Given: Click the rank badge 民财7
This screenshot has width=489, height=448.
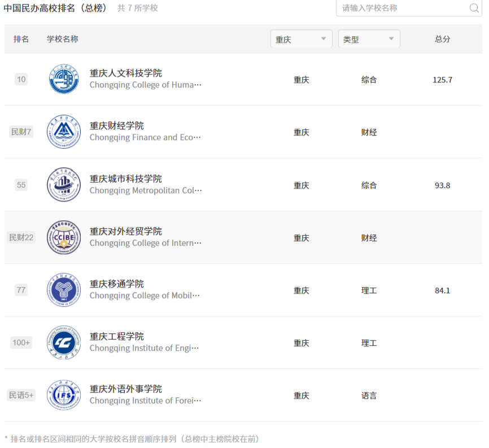Looking at the screenshot, I should [x=21, y=132].
